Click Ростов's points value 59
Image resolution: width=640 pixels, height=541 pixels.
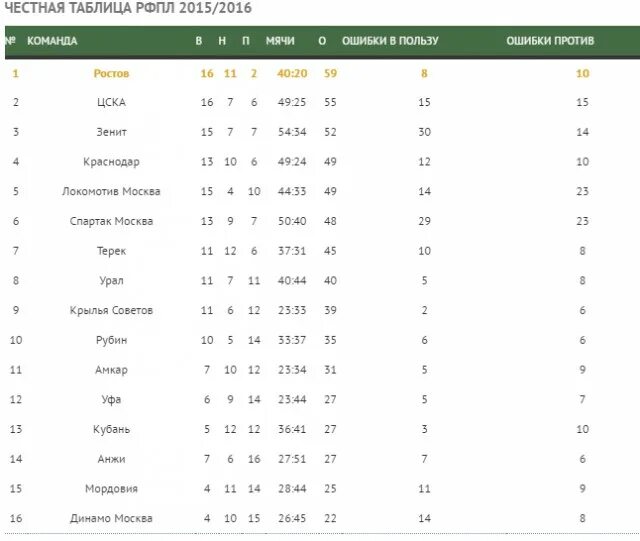[x=330, y=73]
